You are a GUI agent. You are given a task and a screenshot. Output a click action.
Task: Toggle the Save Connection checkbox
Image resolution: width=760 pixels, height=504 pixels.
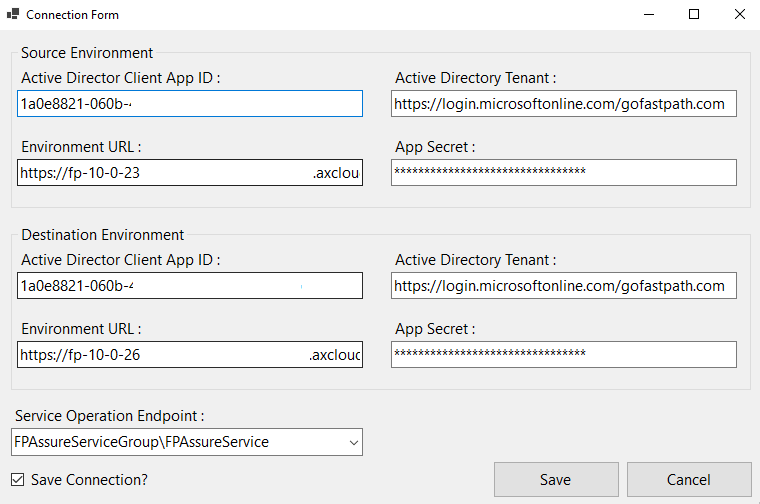point(18,480)
